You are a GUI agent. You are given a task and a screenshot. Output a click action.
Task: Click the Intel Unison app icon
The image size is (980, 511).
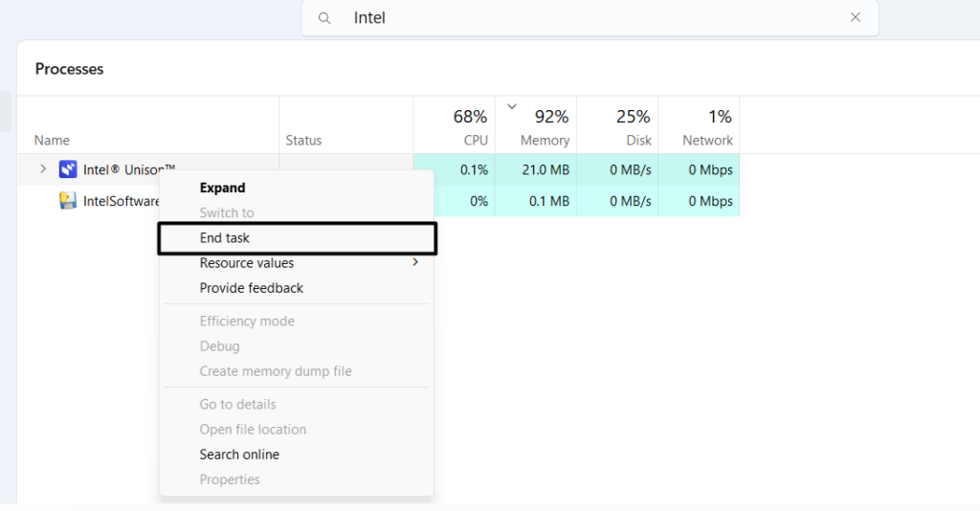click(68, 169)
